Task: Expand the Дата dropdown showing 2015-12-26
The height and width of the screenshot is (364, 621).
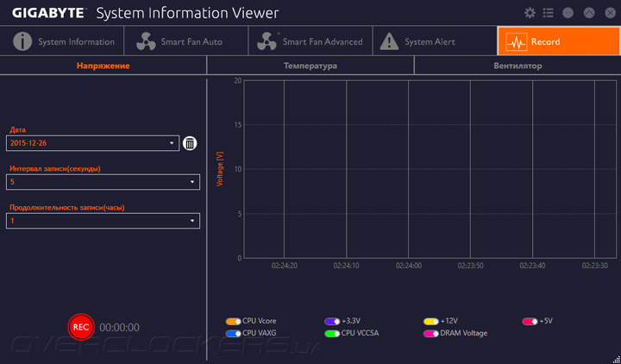Action: click(92, 143)
